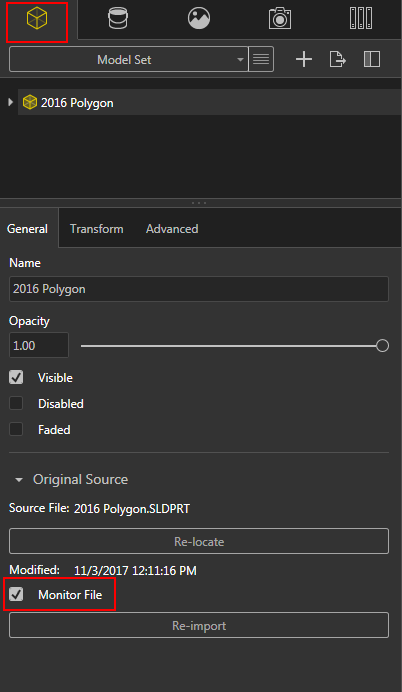The image size is (402, 692).
Task: Check the Faded checkbox
Action: tap(16, 429)
